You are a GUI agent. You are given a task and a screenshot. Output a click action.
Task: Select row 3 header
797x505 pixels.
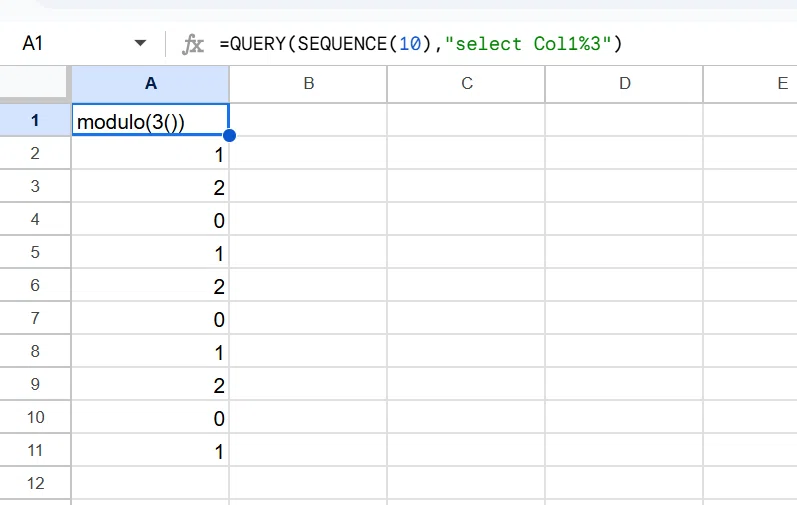pyautogui.click(x=35, y=186)
